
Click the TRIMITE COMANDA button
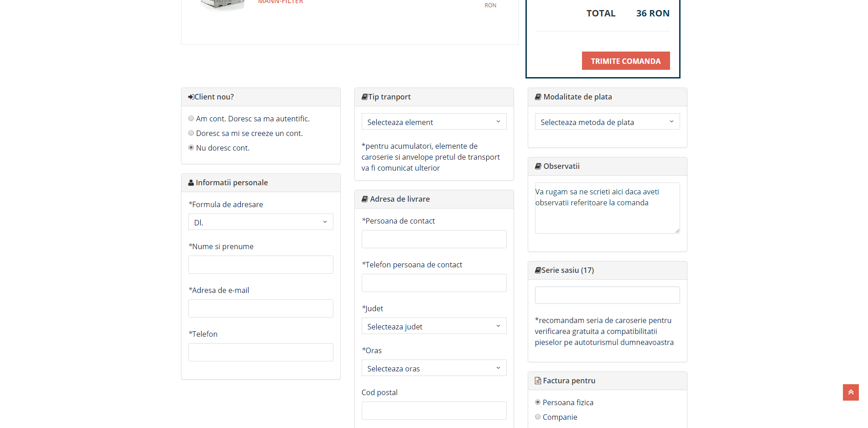pos(626,61)
